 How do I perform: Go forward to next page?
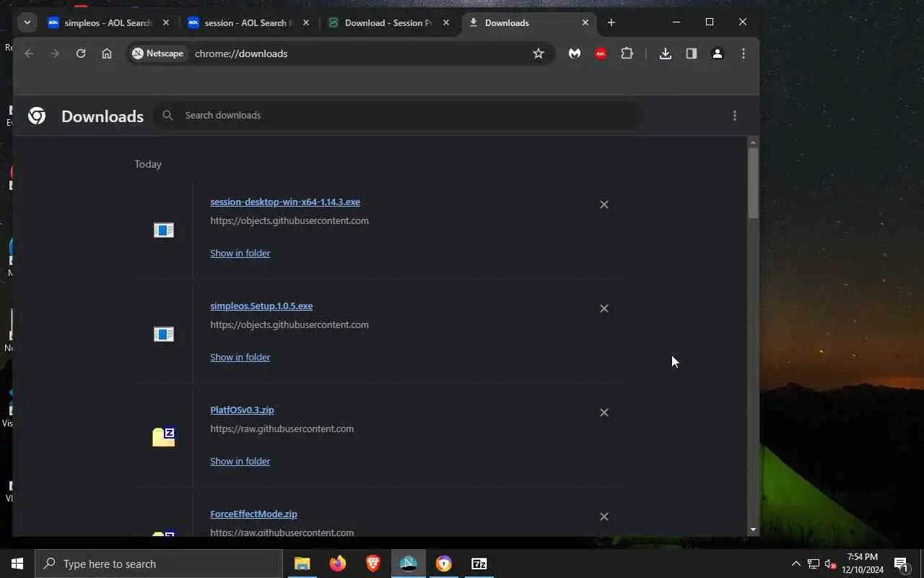point(55,53)
